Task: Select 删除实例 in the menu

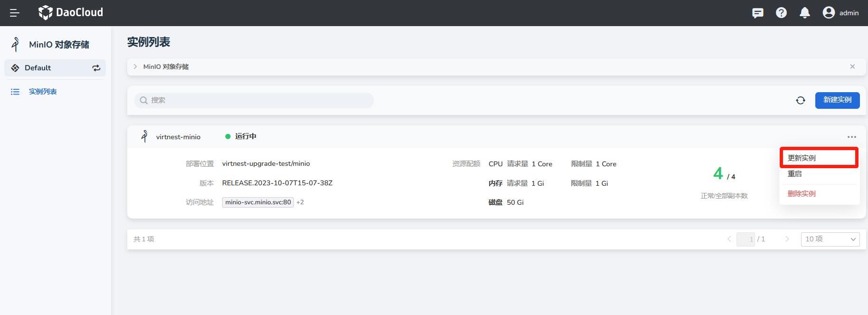Action: 802,194
